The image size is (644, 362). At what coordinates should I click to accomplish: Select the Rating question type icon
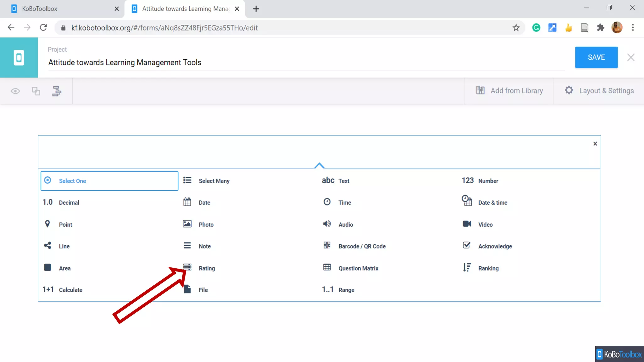pos(187,267)
